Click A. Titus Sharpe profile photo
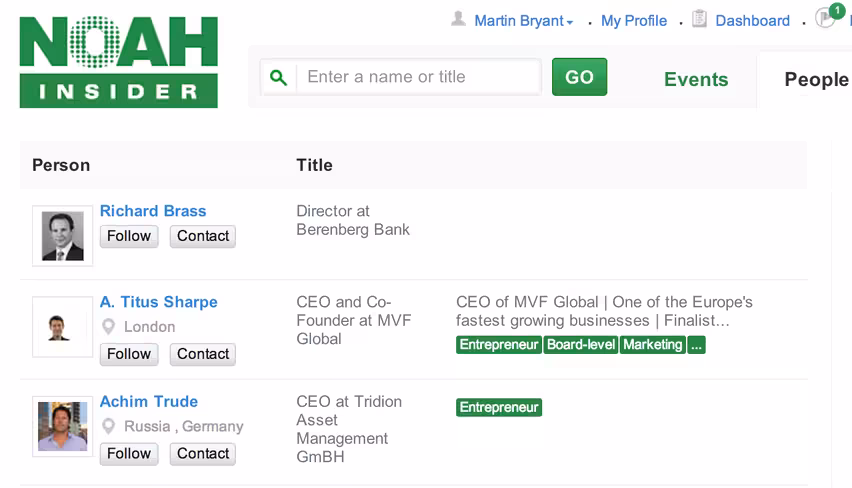This screenshot has width=852, height=488. click(x=62, y=327)
